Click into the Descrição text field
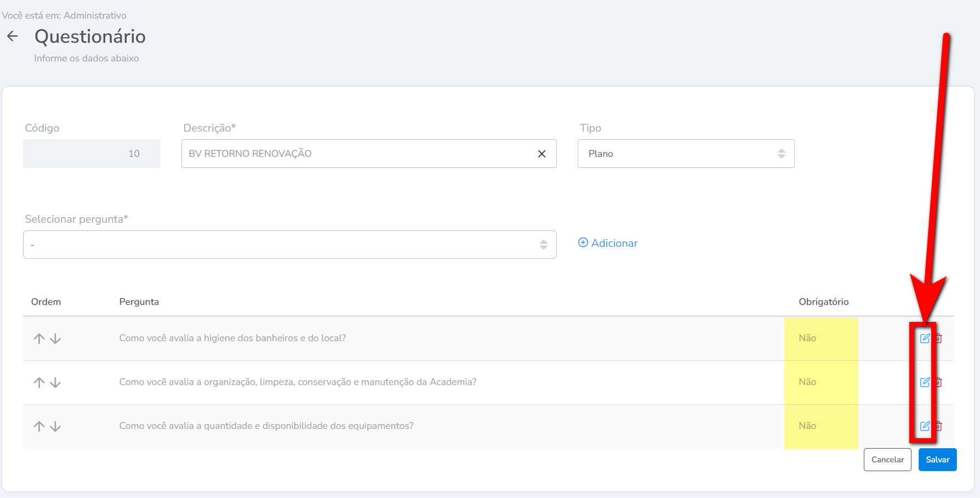This screenshot has width=980, height=498. tap(356, 154)
